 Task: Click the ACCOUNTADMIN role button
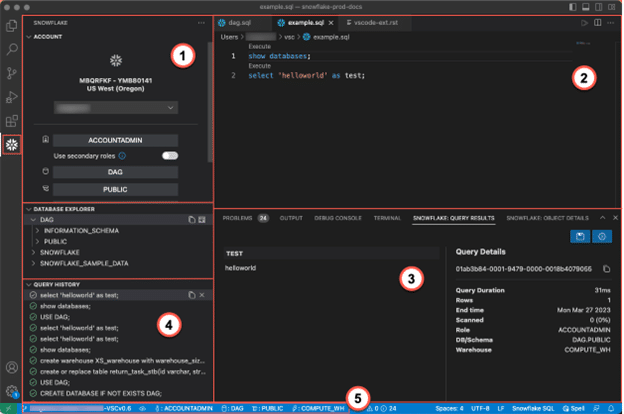point(115,140)
